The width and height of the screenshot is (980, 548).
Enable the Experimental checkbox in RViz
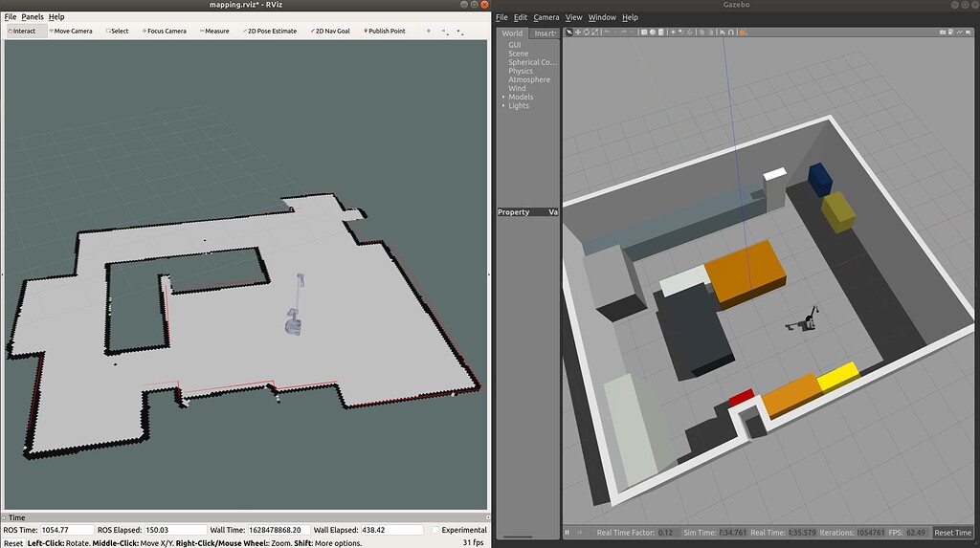436,530
